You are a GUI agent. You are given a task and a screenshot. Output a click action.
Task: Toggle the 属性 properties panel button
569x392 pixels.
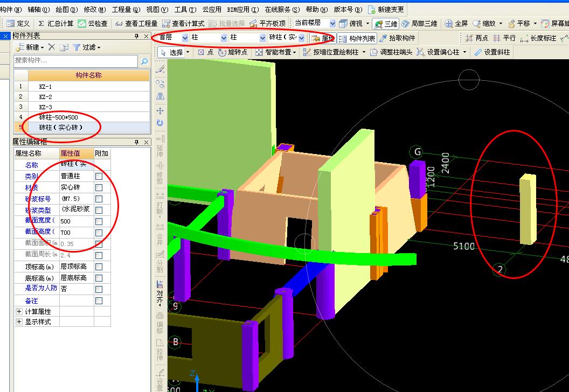323,38
